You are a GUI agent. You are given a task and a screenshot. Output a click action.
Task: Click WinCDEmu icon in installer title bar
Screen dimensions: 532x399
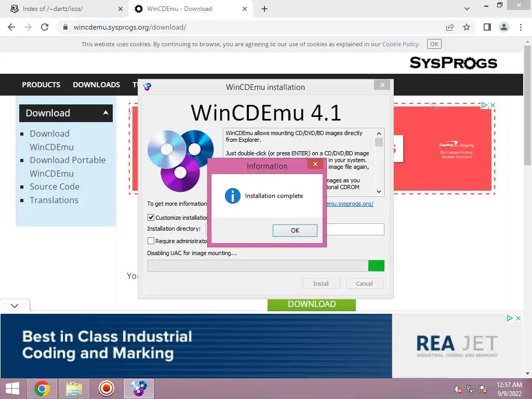pos(147,87)
